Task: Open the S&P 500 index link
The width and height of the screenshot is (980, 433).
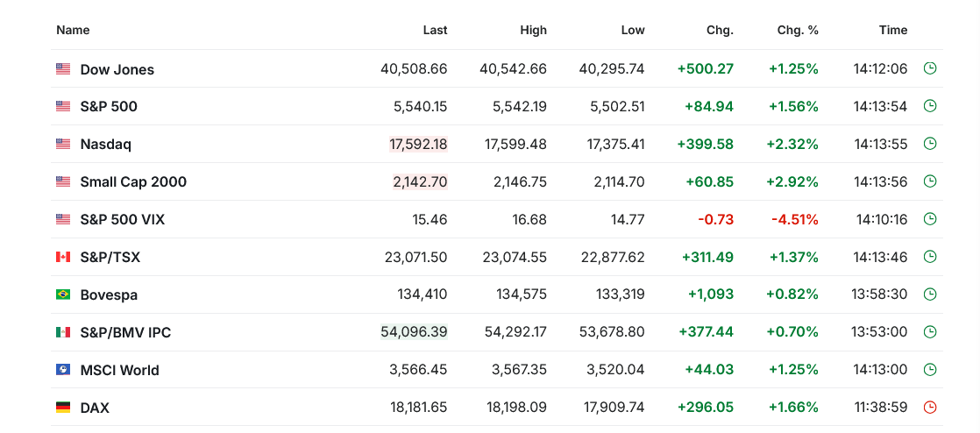Action: pyautogui.click(x=109, y=107)
